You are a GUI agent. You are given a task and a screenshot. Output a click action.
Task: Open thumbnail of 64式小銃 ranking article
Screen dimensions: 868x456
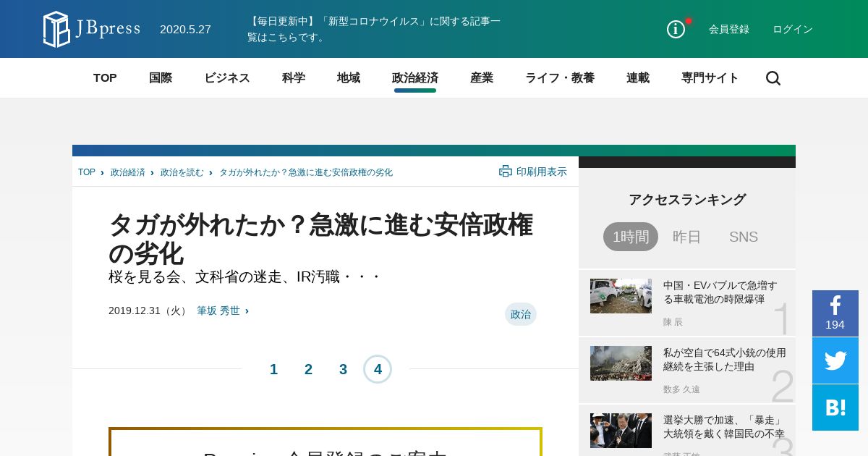621,363
